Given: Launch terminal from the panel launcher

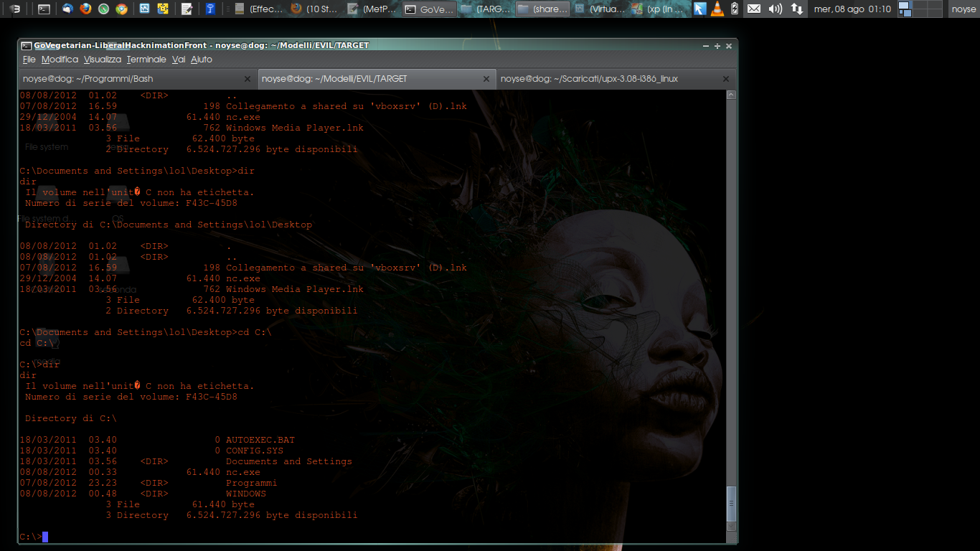Looking at the screenshot, I should pyautogui.click(x=44, y=9).
